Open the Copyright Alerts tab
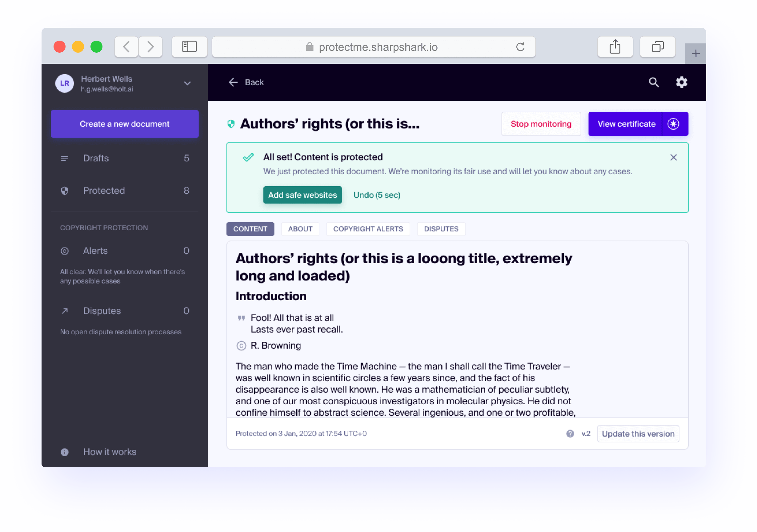 point(368,229)
